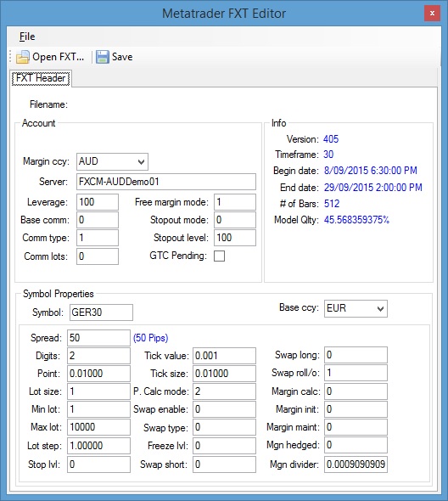The height and width of the screenshot is (501, 448).
Task: Click the Freeze lvl field
Action: (x=224, y=446)
